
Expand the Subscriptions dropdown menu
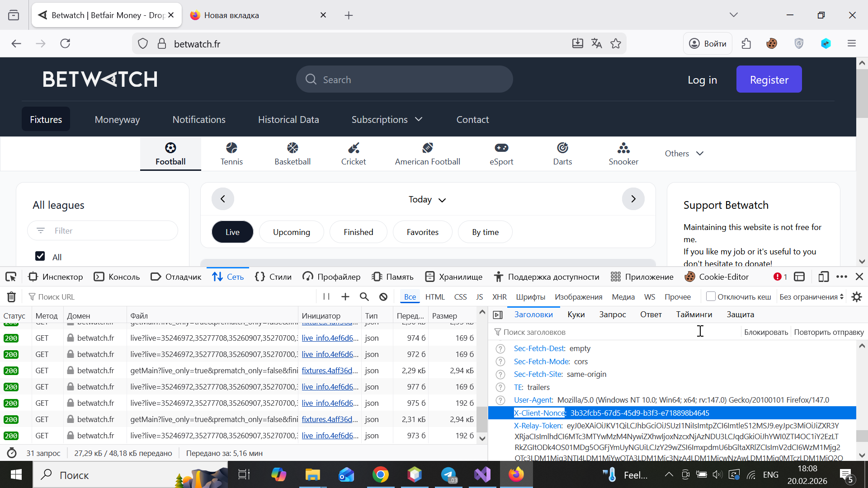[x=387, y=119]
